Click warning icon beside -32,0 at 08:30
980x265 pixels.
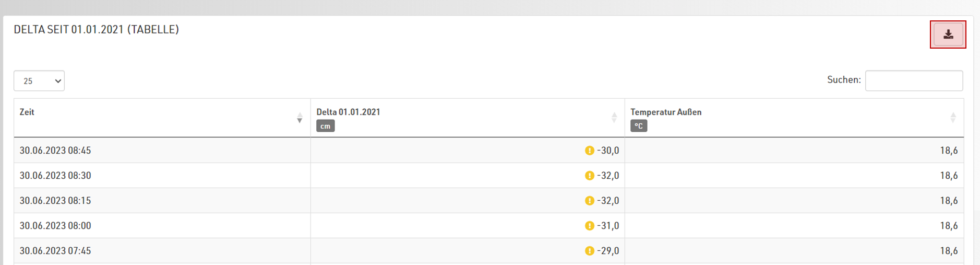[x=590, y=176]
